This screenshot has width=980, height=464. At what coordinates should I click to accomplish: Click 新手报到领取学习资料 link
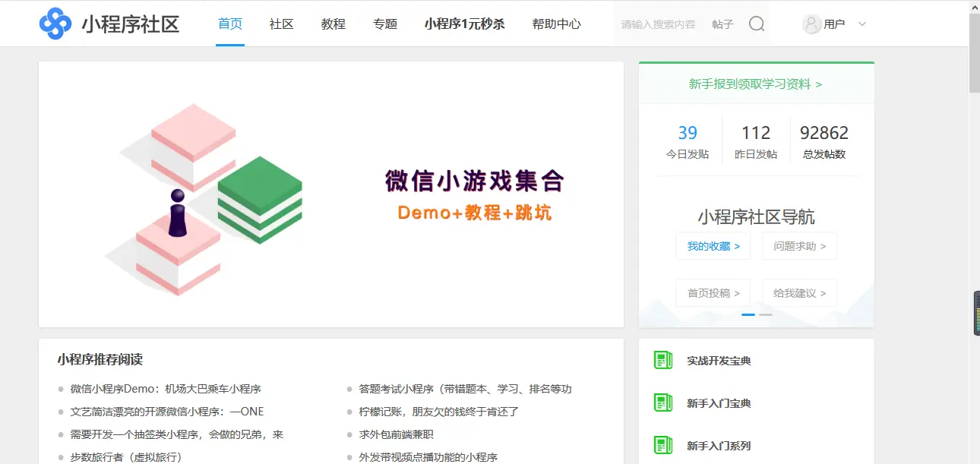click(x=755, y=84)
